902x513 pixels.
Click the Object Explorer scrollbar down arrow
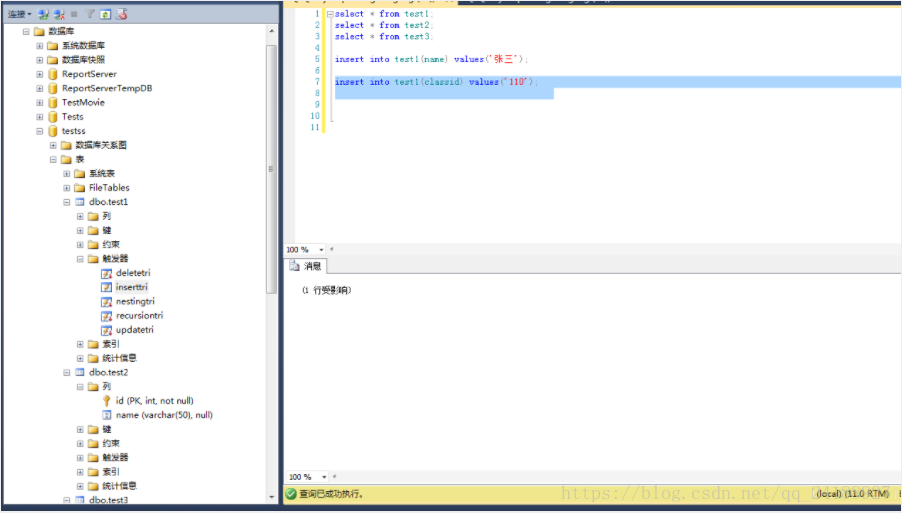point(272,497)
